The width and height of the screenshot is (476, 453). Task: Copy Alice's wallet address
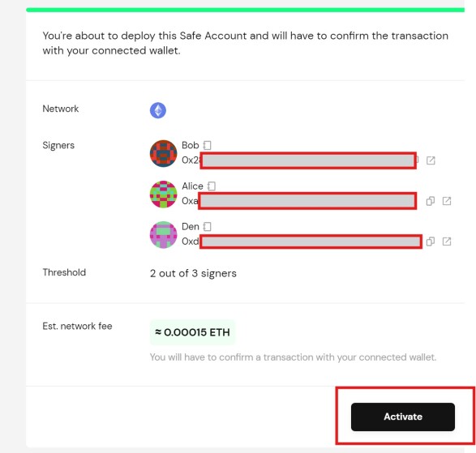click(x=430, y=201)
